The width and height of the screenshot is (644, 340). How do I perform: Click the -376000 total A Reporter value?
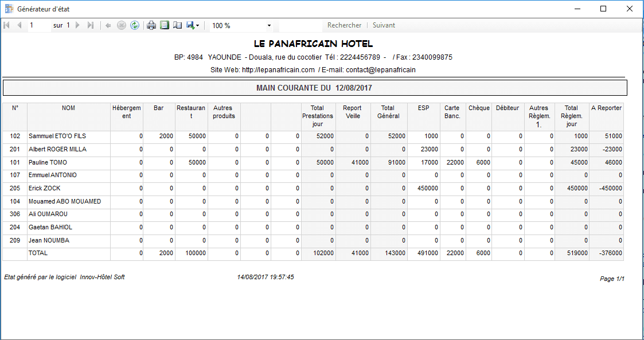point(611,253)
